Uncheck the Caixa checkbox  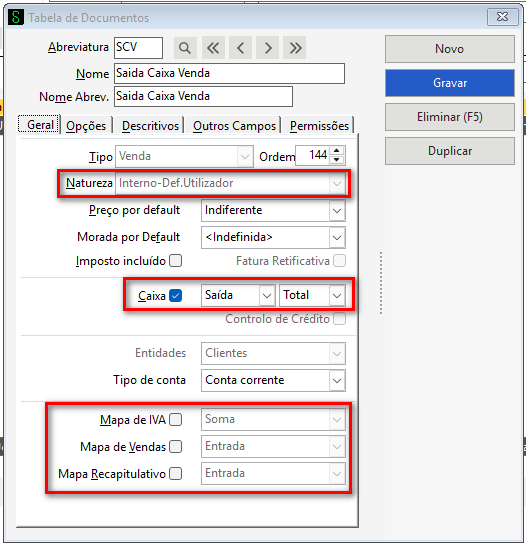coord(175,296)
